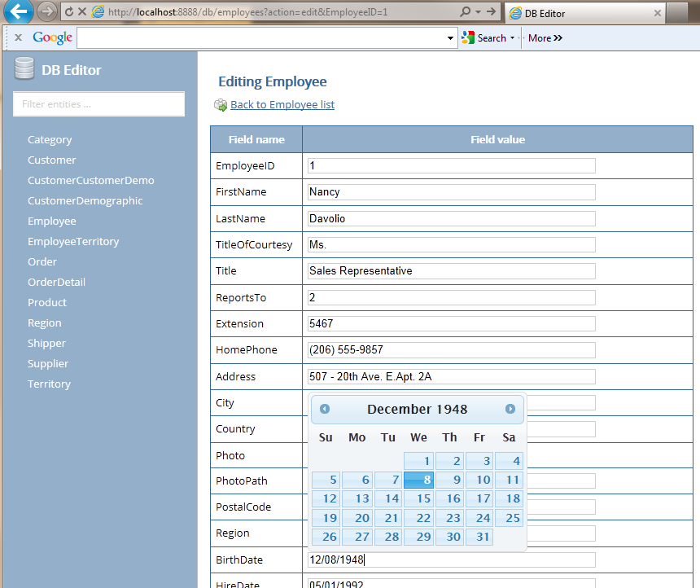700x588 pixels.
Task: Click the browser Back arrow button
Action: [x=18, y=12]
